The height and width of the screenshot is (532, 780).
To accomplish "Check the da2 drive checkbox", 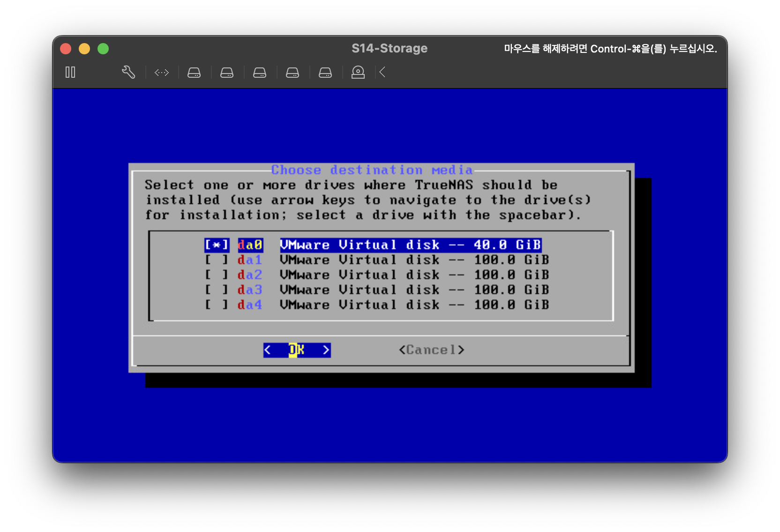I will coord(217,275).
